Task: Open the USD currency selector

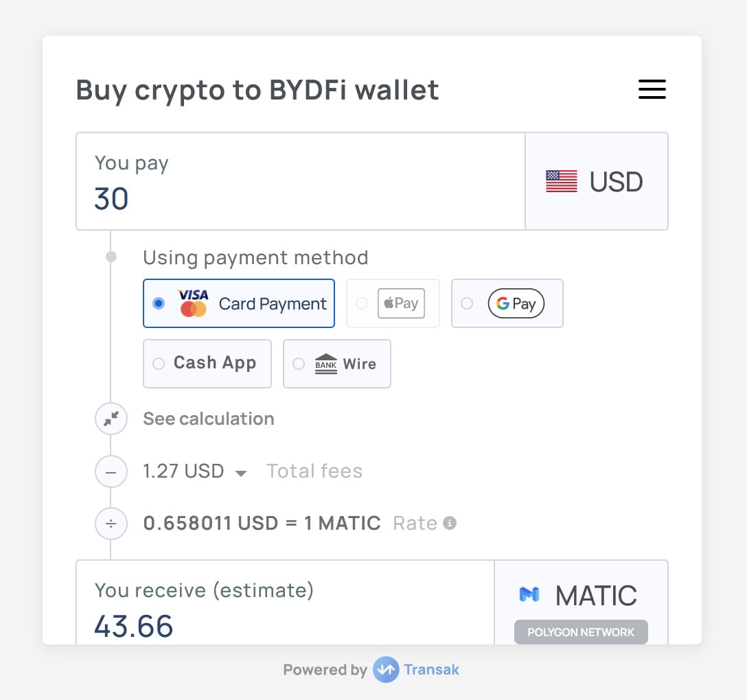Action: [596, 180]
